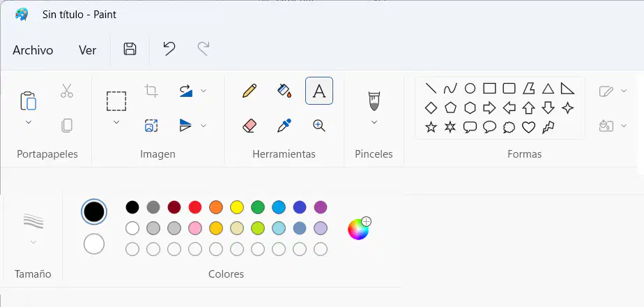The height and width of the screenshot is (307, 644).
Task: Choose the heart shape
Action: (x=528, y=128)
